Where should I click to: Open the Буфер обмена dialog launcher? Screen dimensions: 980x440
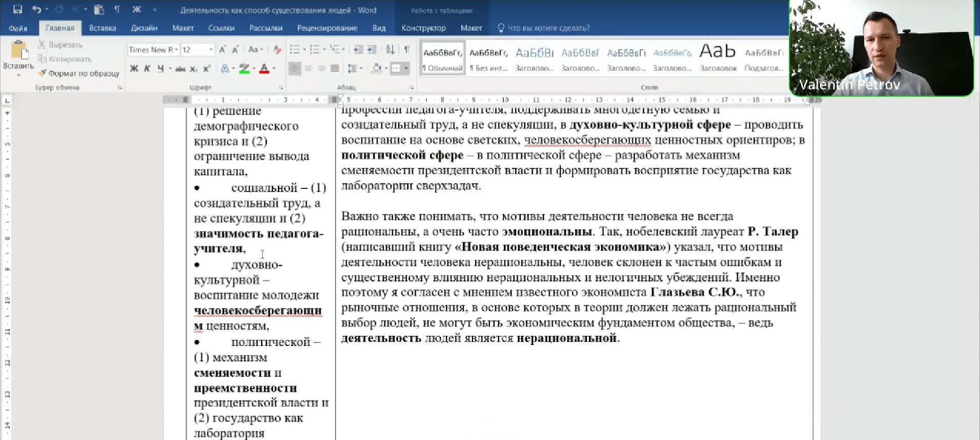pyautogui.click(x=120, y=88)
